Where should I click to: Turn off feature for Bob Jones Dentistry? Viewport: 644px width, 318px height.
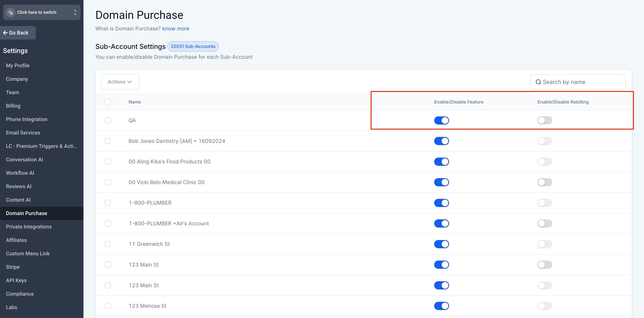pyautogui.click(x=441, y=141)
